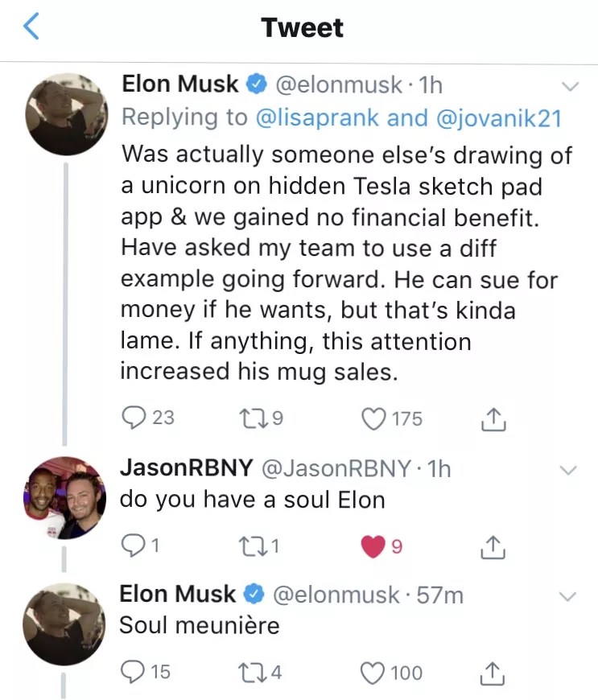Unlike JasonRBNY's tweet with red heart
This screenshot has width=598, height=700.
pos(373,547)
